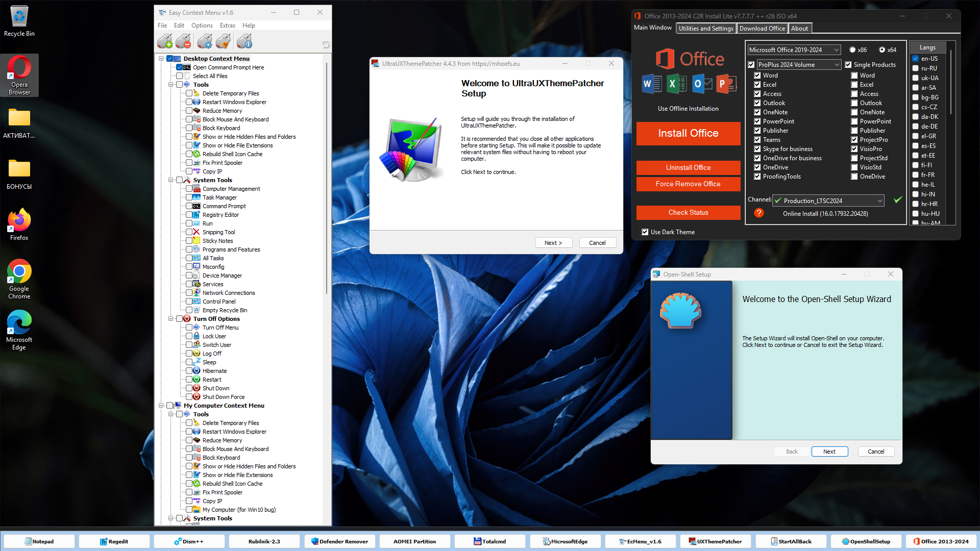This screenshot has width=980, height=551.
Task: Click the Word app icon in Office installer
Action: [652, 84]
